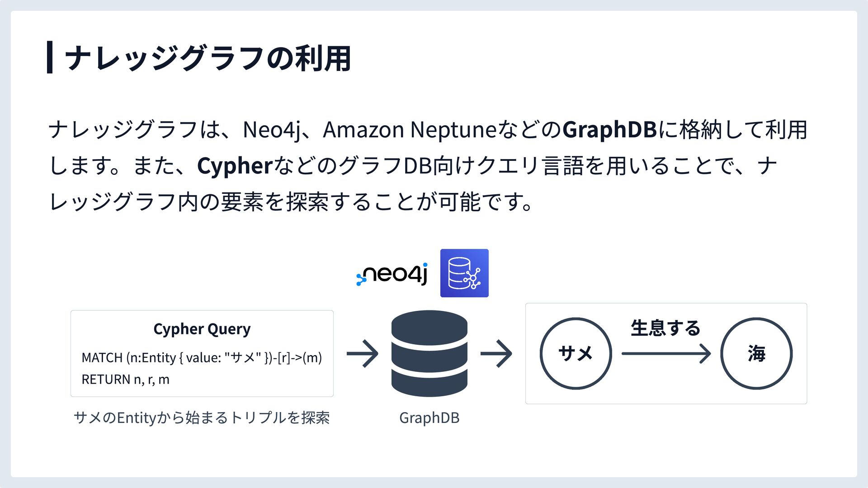Select the 海 node circle
The width and height of the screenshot is (868, 488).
pos(756,353)
